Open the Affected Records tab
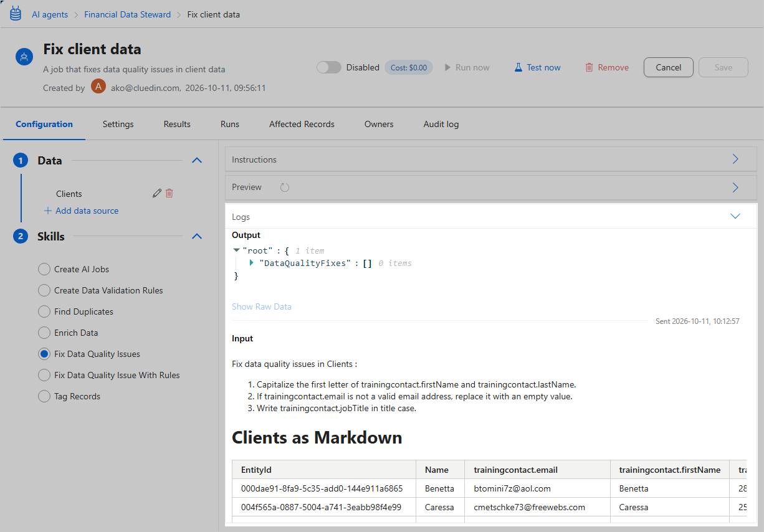The height and width of the screenshot is (532, 764). pos(302,124)
